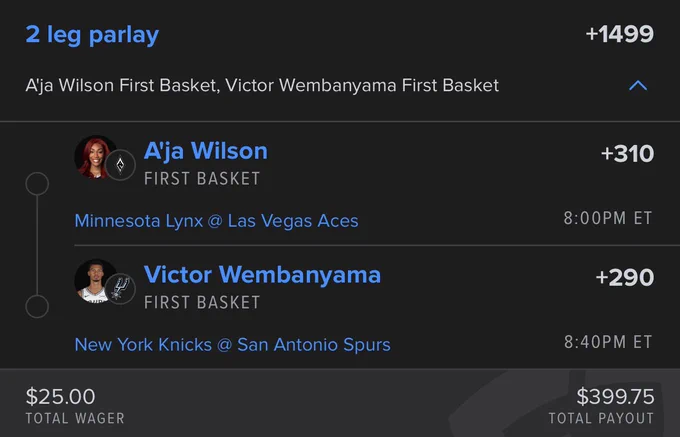Select the Wembanyama leg status circle
The height and width of the screenshot is (437, 680).
point(37,307)
